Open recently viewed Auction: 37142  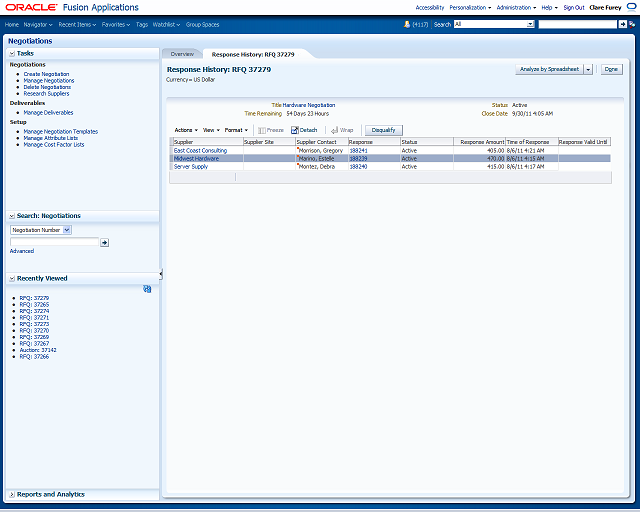(38, 350)
